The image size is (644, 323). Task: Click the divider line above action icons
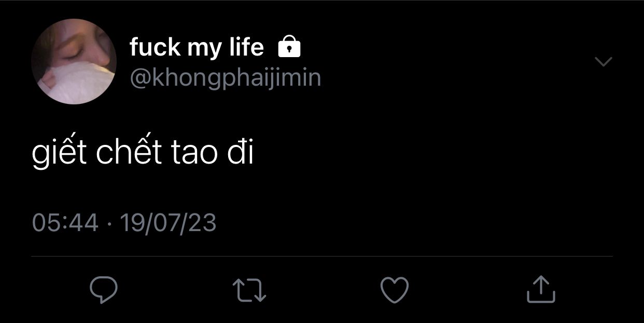tap(322, 256)
